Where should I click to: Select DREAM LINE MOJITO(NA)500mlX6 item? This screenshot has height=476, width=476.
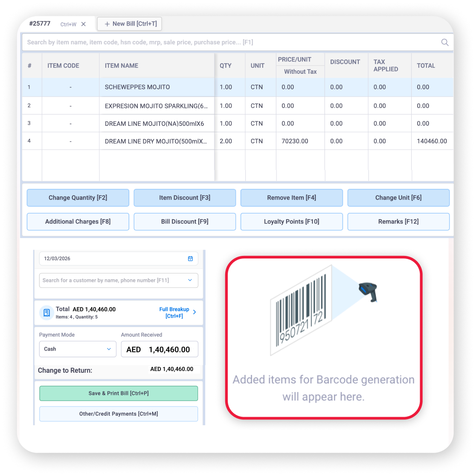[x=154, y=124]
